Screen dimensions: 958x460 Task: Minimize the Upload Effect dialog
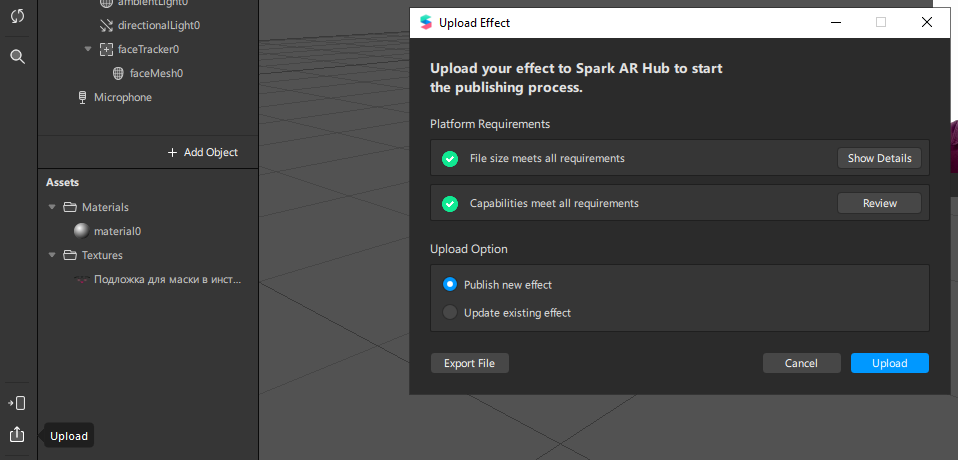(x=835, y=23)
